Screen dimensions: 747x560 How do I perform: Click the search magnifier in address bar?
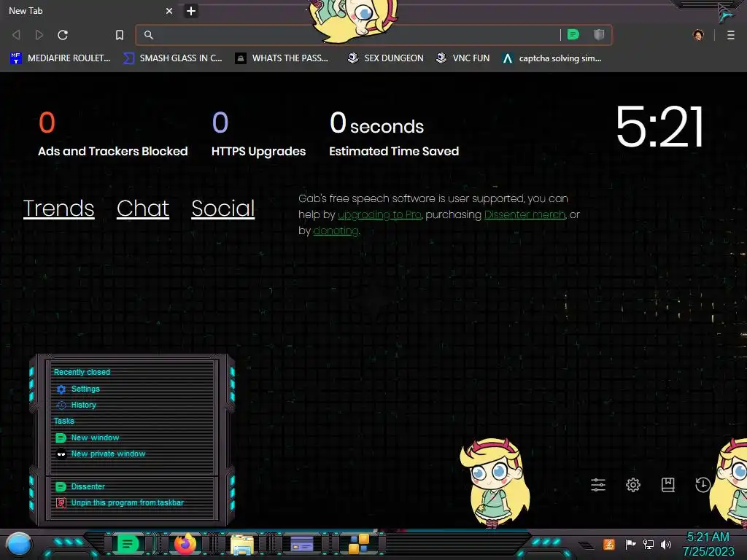coord(149,35)
